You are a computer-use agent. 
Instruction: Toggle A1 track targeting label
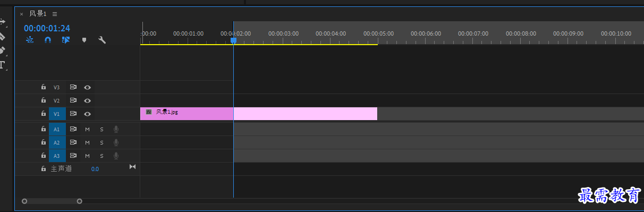[57, 129]
